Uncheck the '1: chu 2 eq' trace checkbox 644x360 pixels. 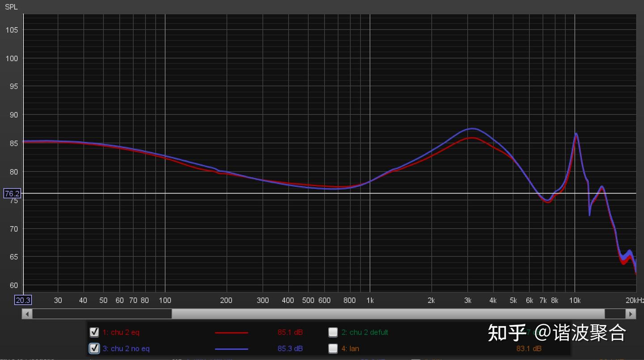[94, 332]
